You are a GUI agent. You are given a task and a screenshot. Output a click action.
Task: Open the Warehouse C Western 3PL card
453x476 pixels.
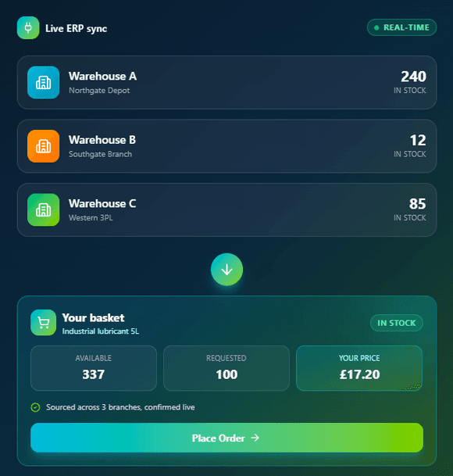226,209
